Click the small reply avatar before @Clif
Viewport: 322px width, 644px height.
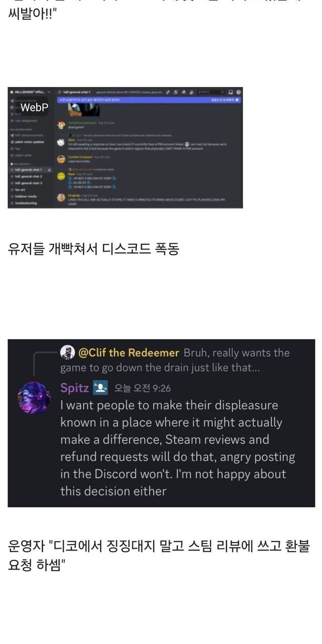(67, 352)
